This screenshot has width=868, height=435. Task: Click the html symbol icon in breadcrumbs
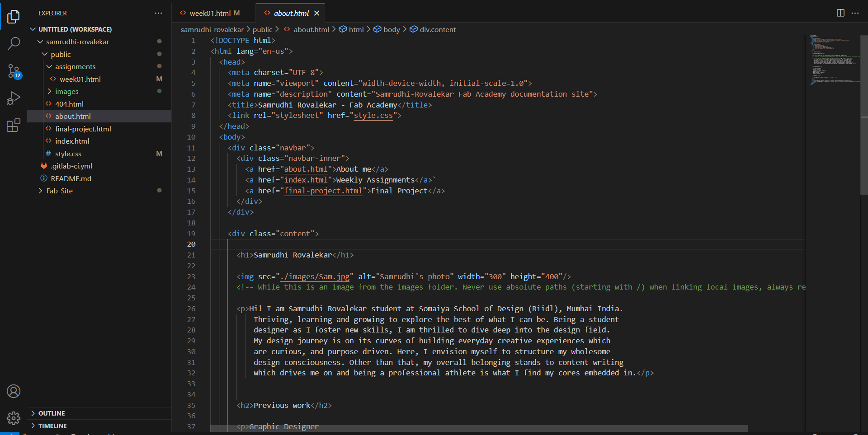[x=343, y=29]
